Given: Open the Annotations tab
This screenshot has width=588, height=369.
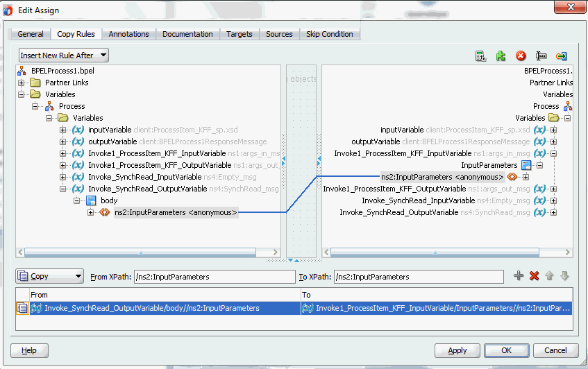Looking at the screenshot, I should coord(128,34).
